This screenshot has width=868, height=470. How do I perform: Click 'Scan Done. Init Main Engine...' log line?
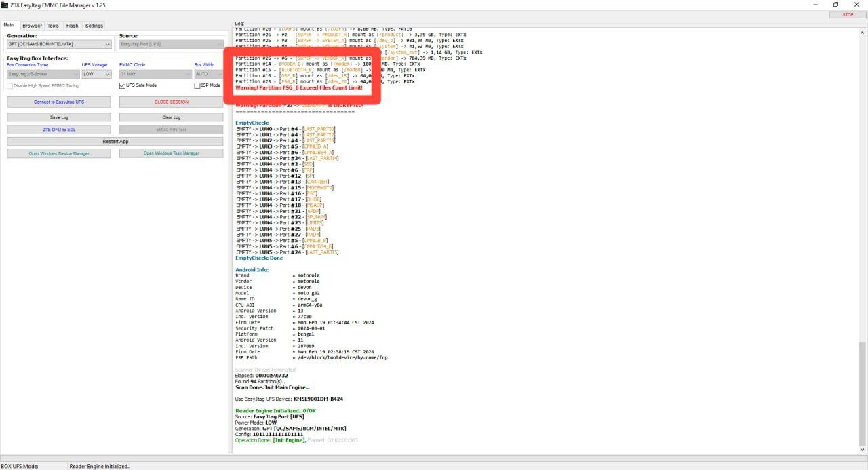click(x=272, y=387)
